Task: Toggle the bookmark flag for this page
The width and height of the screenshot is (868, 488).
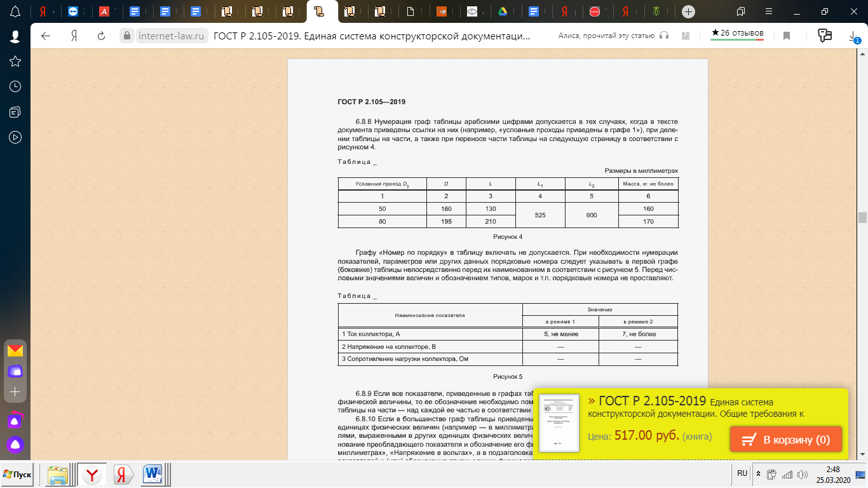Action: click(786, 36)
